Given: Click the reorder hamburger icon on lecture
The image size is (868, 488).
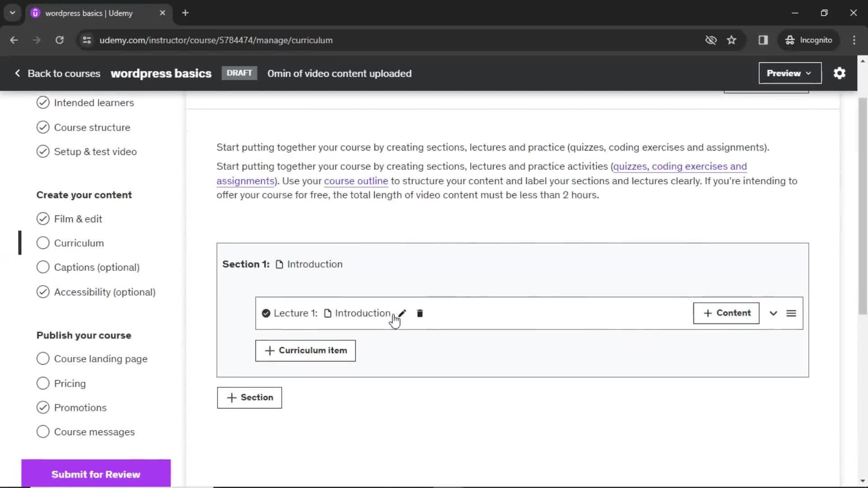Looking at the screenshot, I should (x=792, y=313).
